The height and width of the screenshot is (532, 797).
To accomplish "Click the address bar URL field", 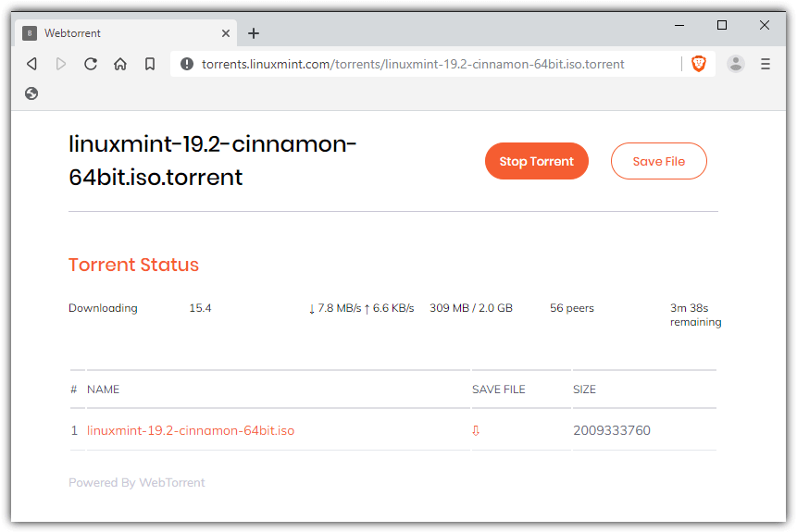I will [417, 64].
